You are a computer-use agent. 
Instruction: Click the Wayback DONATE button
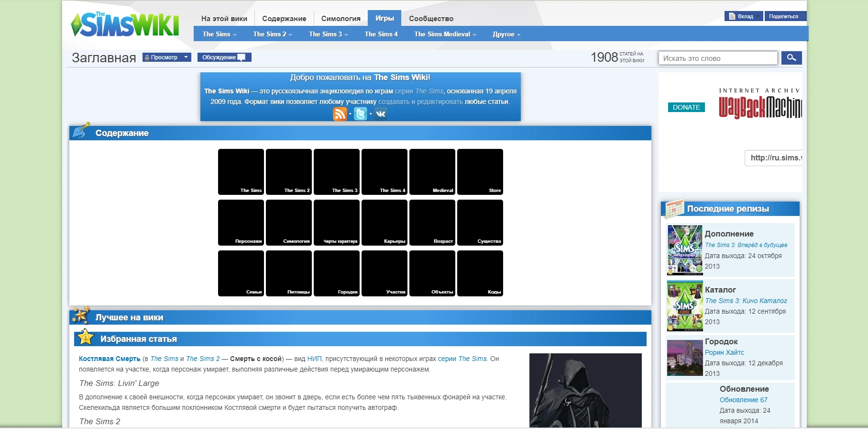coord(686,107)
